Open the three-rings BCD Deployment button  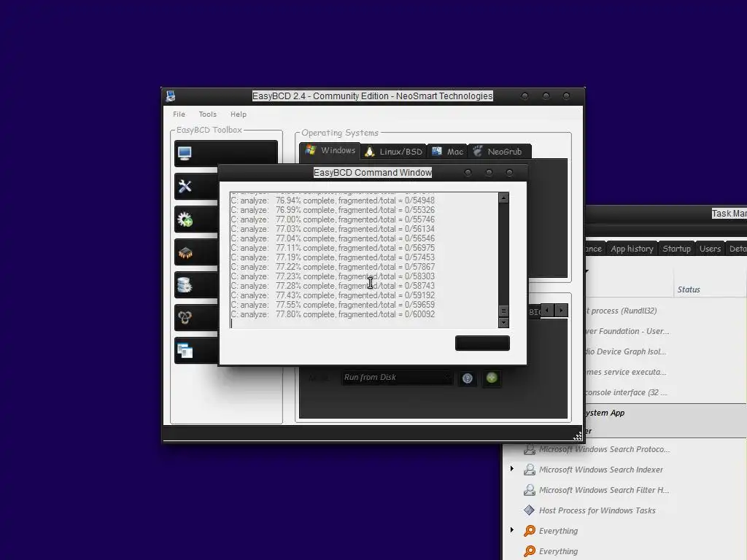coord(196,318)
